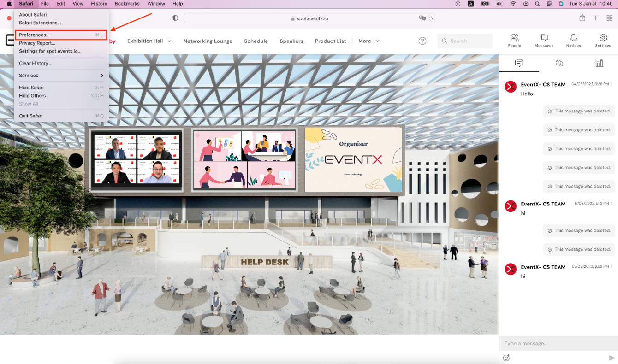
Task: Open Control Center in menu bar
Action: click(549, 4)
